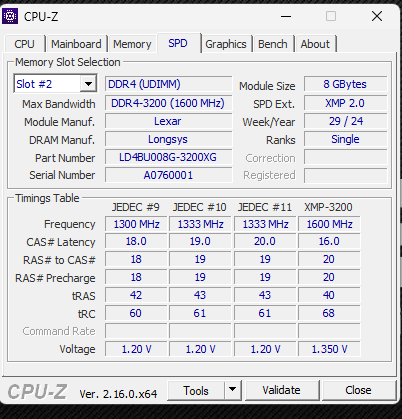Minimize the CPU-Z window
This screenshot has height=419, width=402.
click(286, 16)
